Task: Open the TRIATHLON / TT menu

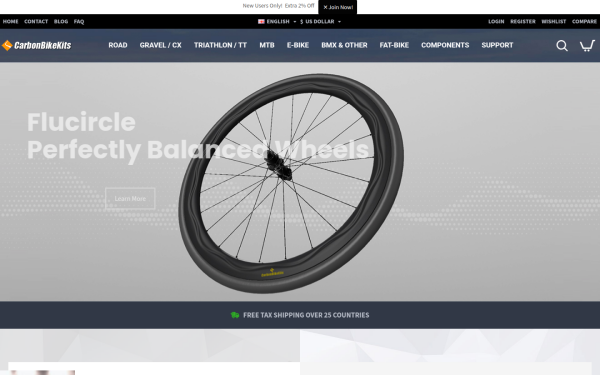Action: coord(220,45)
